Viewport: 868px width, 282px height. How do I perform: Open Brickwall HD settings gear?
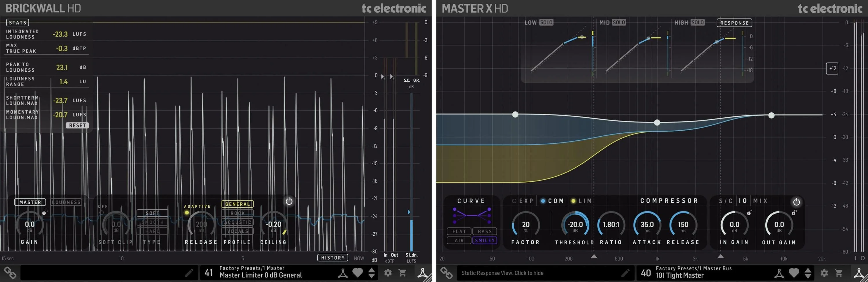pos(388,272)
